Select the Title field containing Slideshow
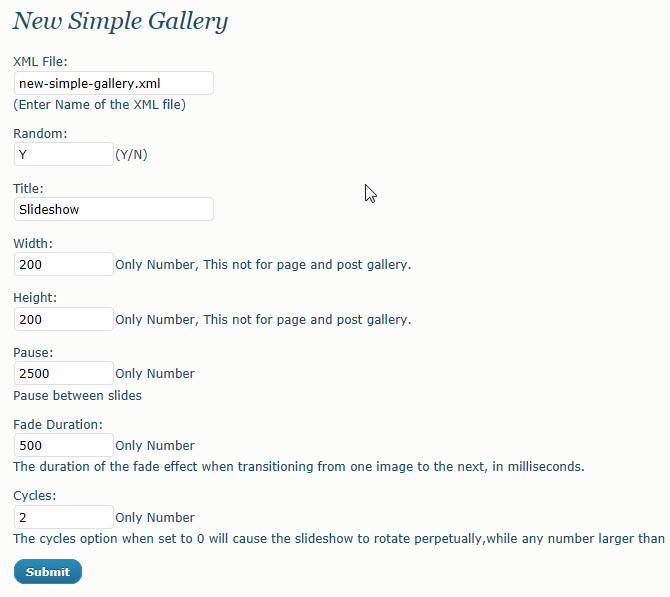The height and width of the screenshot is (597, 670). click(x=114, y=209)
